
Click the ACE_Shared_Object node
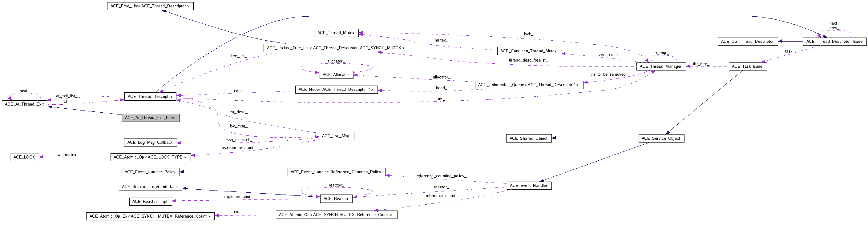(x=528, y=139)
